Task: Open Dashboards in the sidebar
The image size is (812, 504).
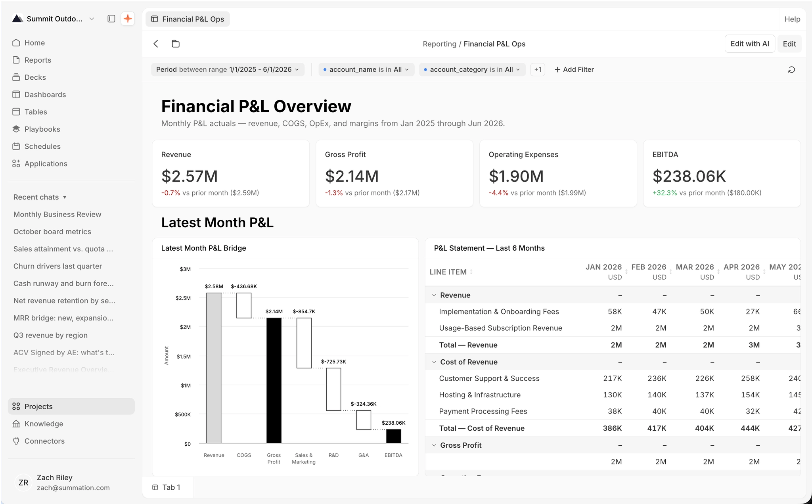Action: (71, 94)
